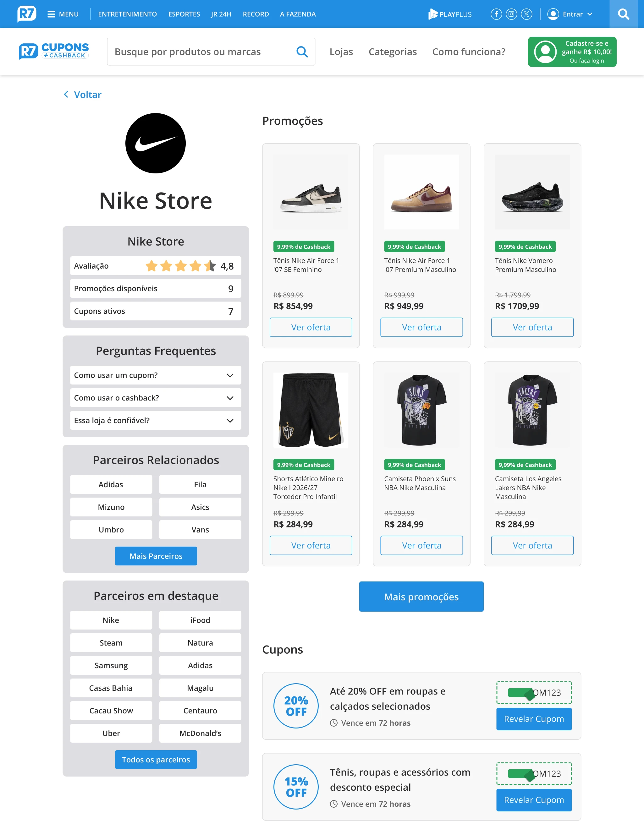Reveal the 20% OFF coupon code
644x829 pixels.
[x=534, y=718]
